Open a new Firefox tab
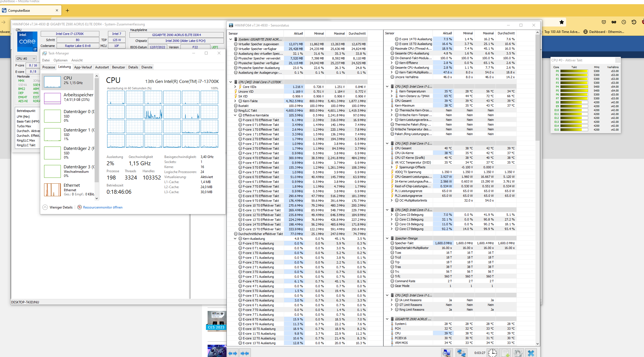The height and width of the screenshot is (357, 644). (67, 11)
